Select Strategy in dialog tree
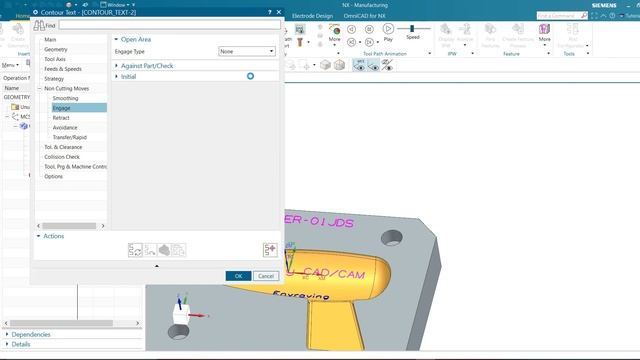The image size is (640, 360). click(x=54, y=79)
